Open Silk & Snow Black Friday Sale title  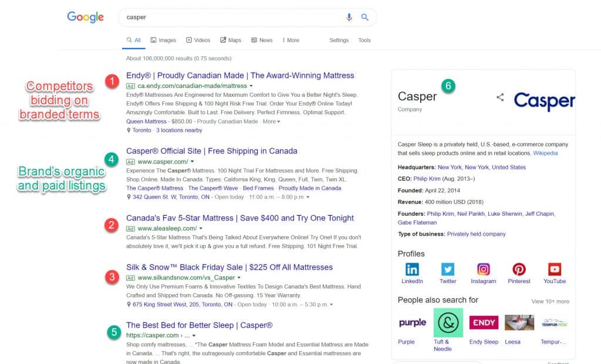[x=229, y=267]
